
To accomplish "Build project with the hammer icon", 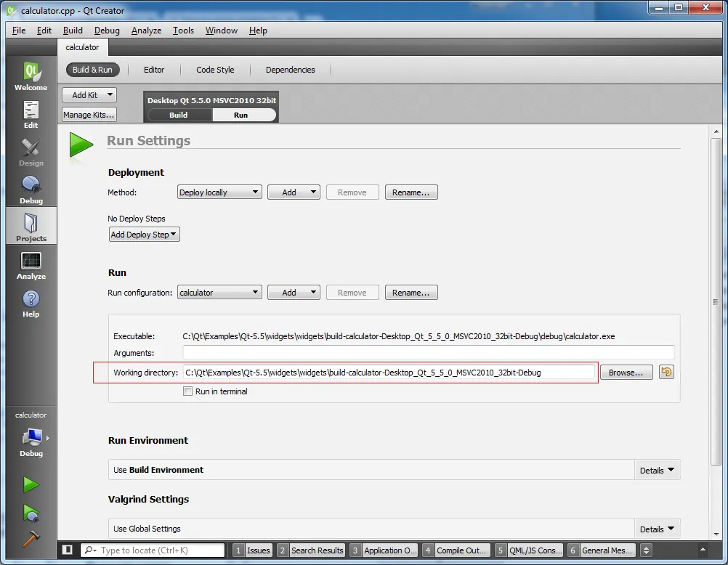I will tap(31, 539).
